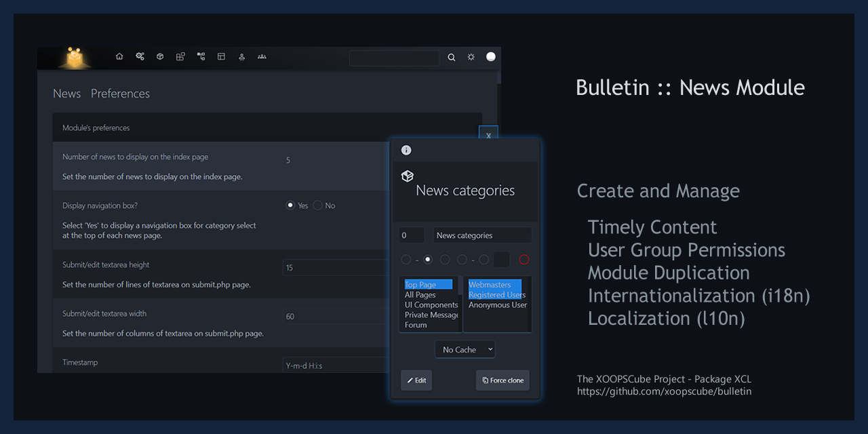Viewport: 868px width, 434px height.
Task: Open the module preferences gear icon
Action: point(140,57)
